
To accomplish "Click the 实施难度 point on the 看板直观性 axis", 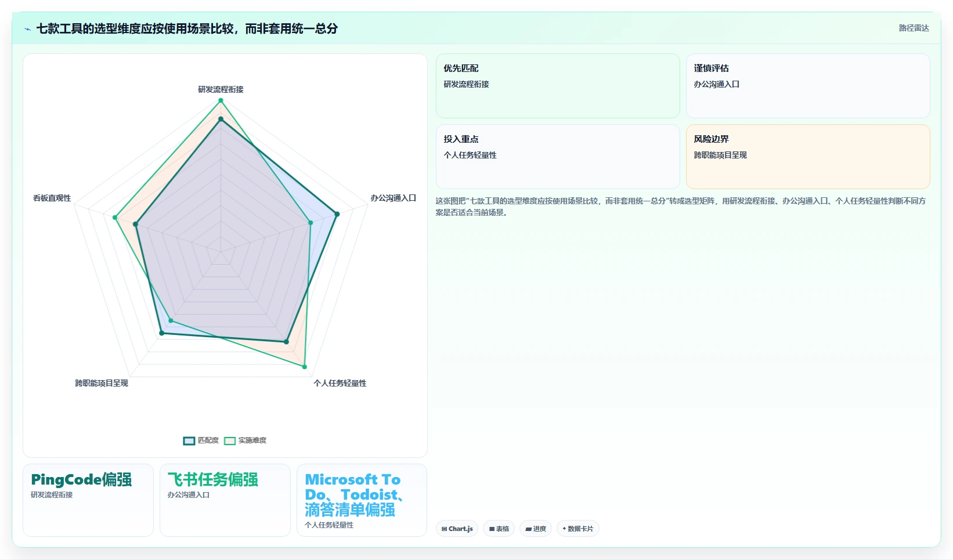I will (115, 218).
